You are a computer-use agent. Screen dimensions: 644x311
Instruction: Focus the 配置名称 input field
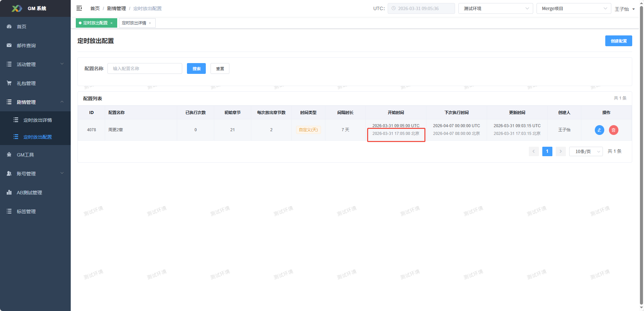[x=145, y=68]
